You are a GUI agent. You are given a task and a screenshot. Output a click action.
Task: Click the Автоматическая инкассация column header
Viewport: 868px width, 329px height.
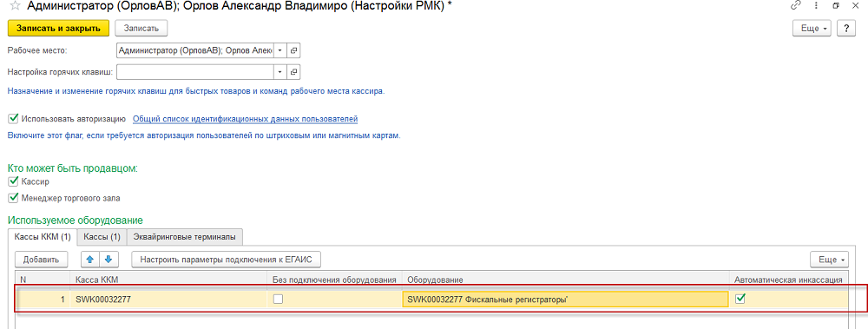pos(789,280)
